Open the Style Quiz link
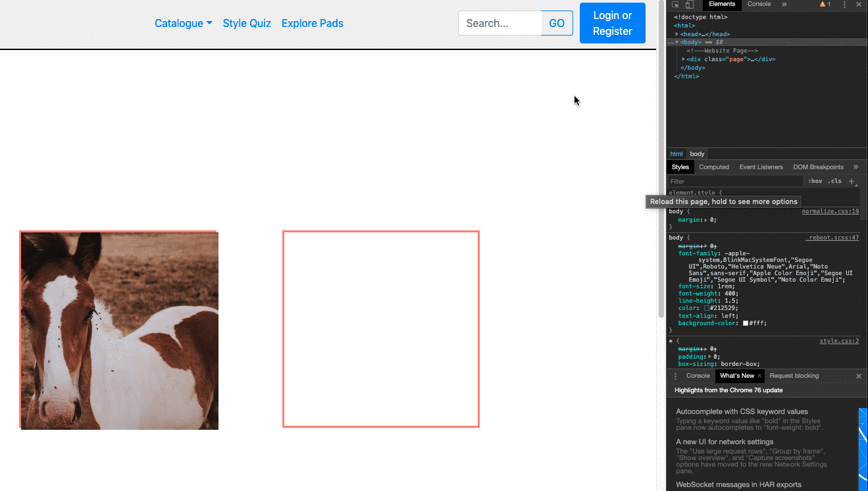The width and height of the screenshot is (868, 491). pyautogui.click(x=247, y=23)
